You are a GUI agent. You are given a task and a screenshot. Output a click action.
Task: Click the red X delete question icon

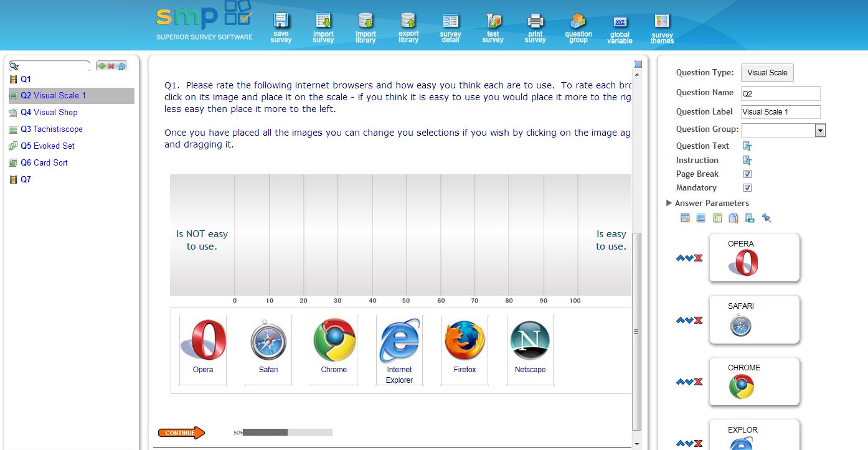[x=111, y=66]
